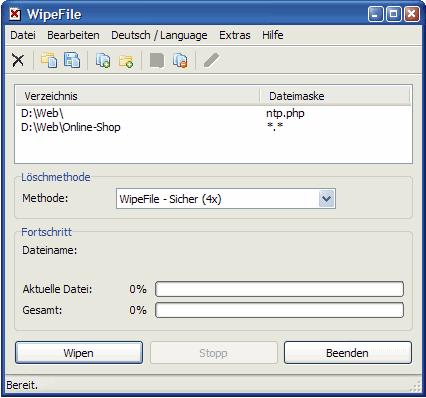Click the window resize grip corner

click(x=416, y=387)
